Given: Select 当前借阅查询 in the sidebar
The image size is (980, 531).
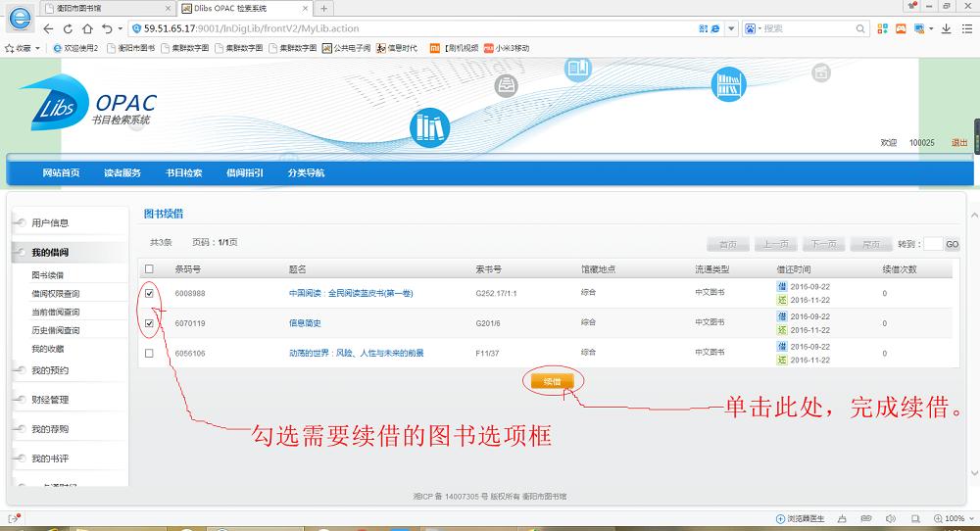Looking at the screenshot, I should 56,312.
